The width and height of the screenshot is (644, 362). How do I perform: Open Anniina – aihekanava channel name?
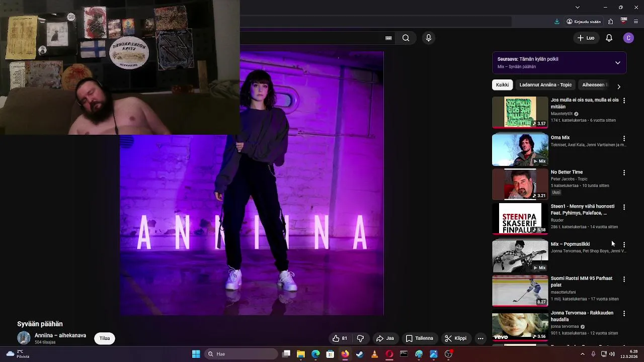60,335
